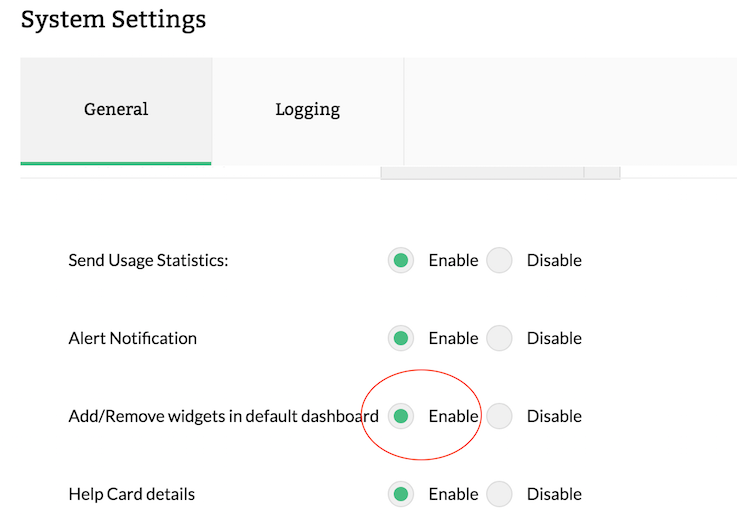Enable Add/Remove widgets in default dashboard
Viewport: 737px width, 530px height.
coord(401,416)
